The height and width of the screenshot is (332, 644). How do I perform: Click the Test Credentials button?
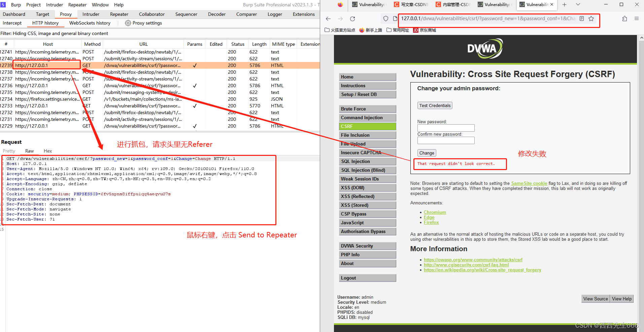[435, 105]
